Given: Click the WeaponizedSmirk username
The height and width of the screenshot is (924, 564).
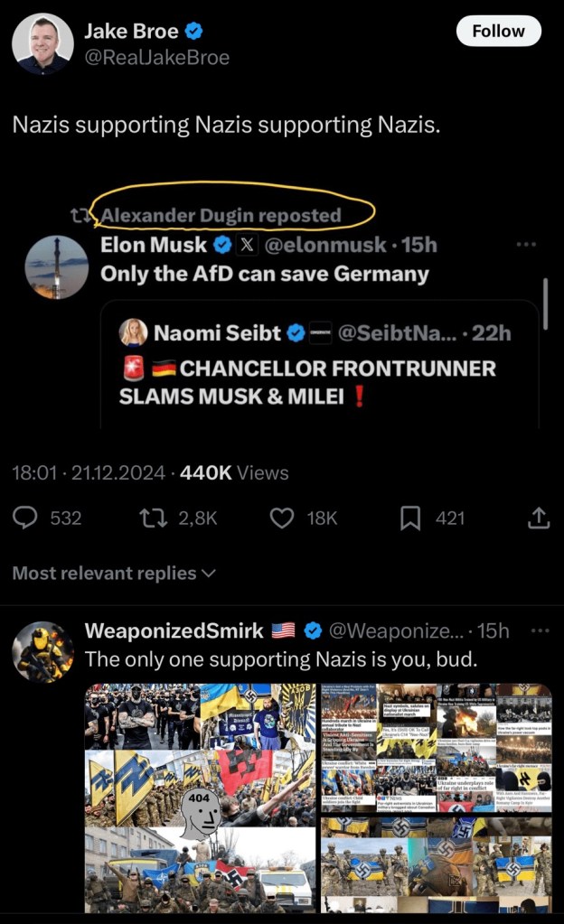Looking at the screenshot, I should (x=174, y=630).
